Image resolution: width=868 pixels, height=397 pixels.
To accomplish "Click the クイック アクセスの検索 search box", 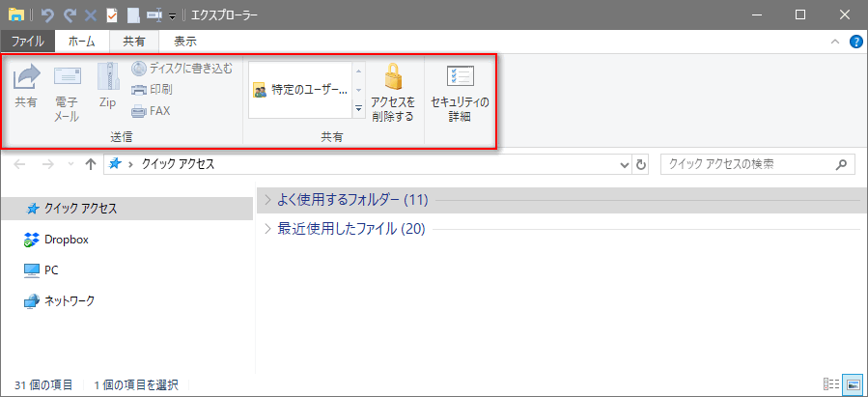I will 746,164.
